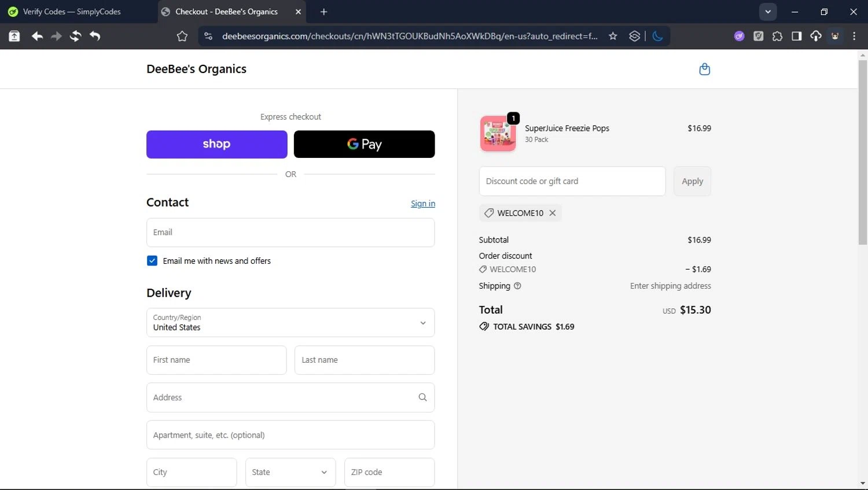The height and width of the screenshot is (490, 868).
Task: Open the shopping cart bag icon
Action: 704,69
